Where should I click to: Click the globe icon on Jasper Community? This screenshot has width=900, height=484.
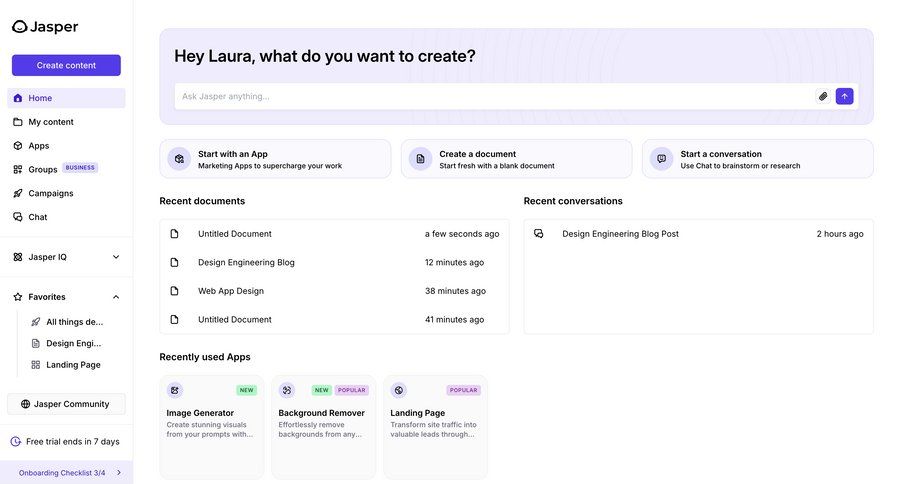click(x=25, y=404)
